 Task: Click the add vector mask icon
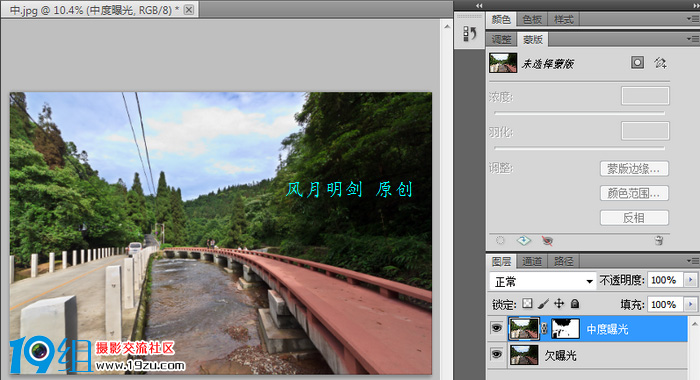tap(660, 63)
